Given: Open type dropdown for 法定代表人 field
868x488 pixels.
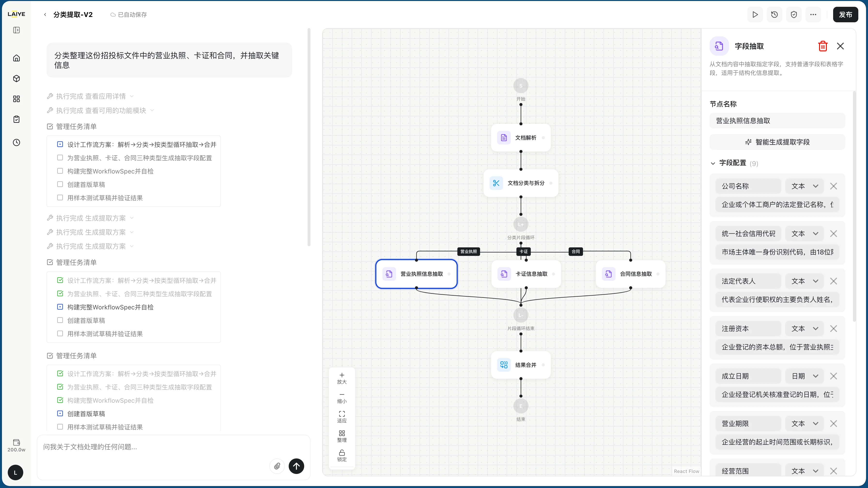Looking at the screenshot, I should click(x=805, y=281).
